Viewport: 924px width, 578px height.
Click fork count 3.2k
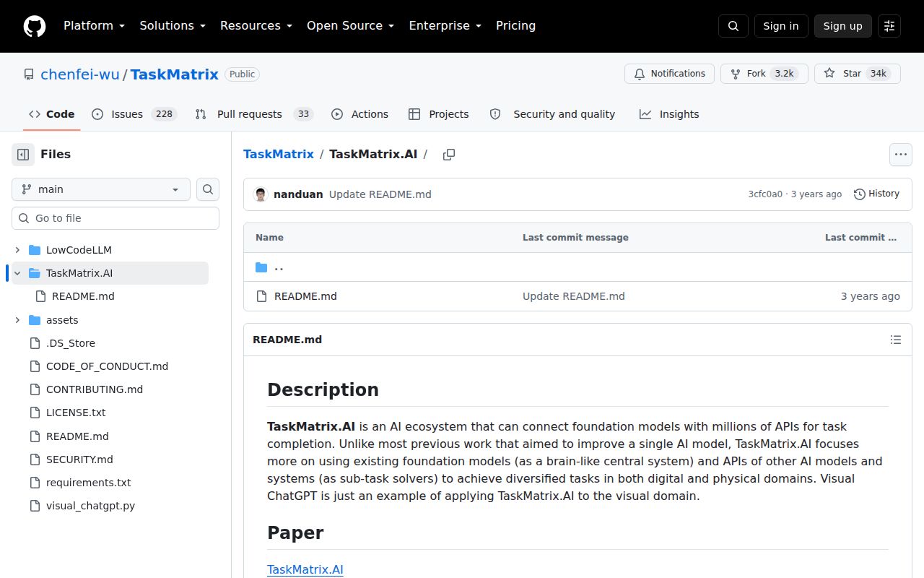(784, 74)
